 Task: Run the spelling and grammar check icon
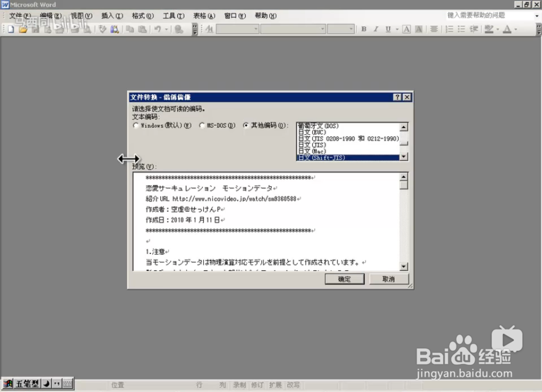point(102,29)
